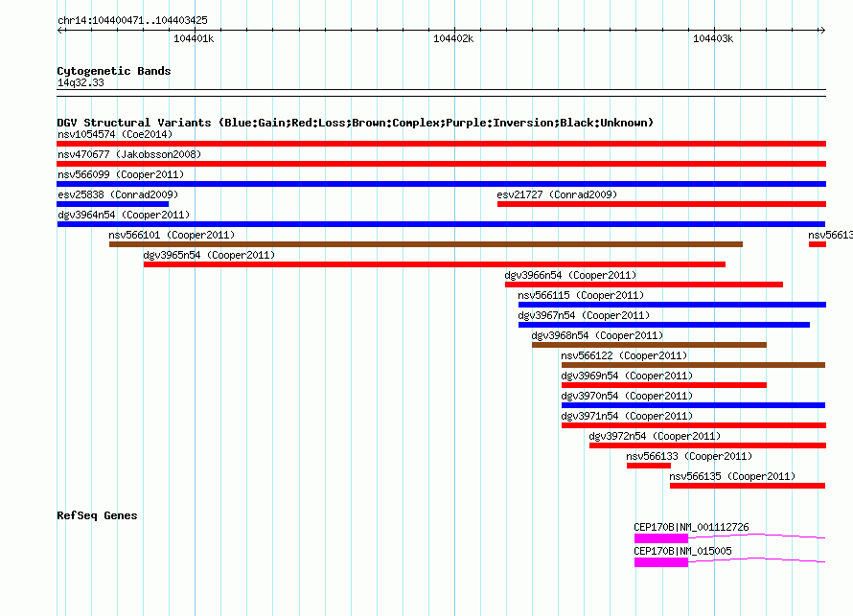Screen dimensions: 853x616
Task: Click the DGV Structural Variants track title
Action: [x=356, y=123]
